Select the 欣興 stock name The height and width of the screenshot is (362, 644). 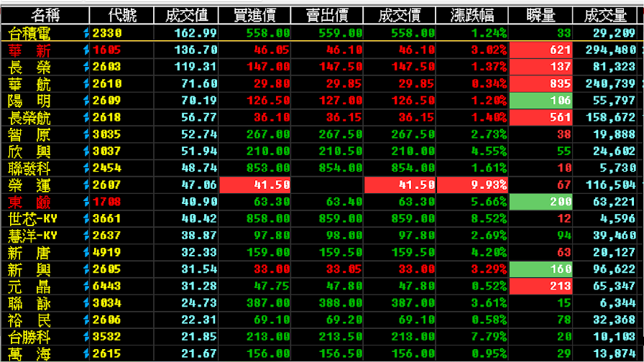pos(29,152)
